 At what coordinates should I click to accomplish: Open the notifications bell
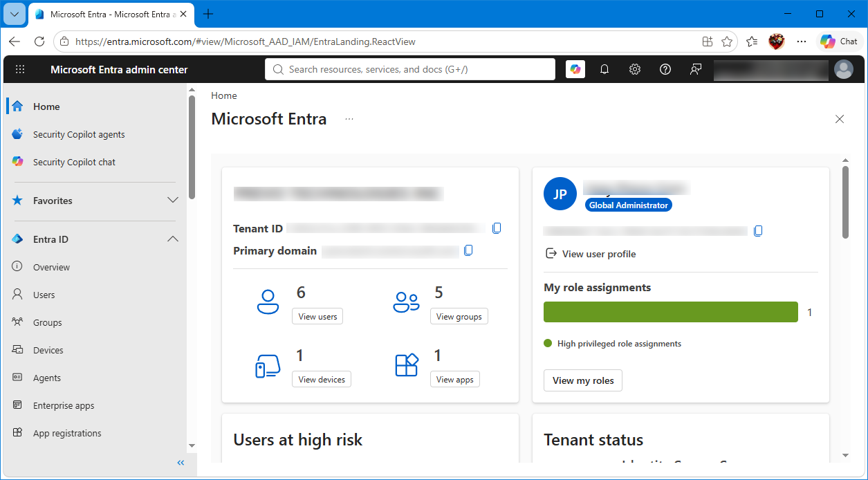click(x=604, y=69)
